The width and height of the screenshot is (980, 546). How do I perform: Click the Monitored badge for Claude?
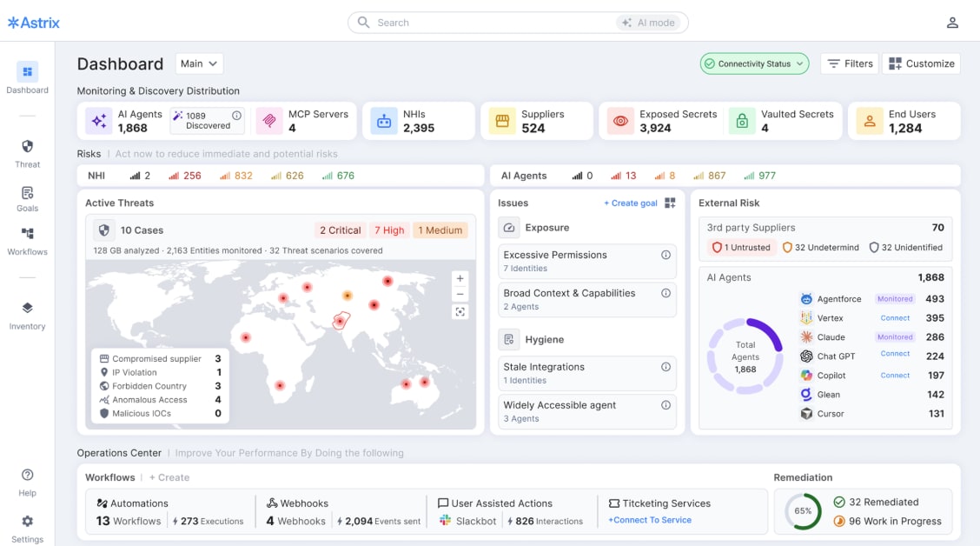[895, 337]
